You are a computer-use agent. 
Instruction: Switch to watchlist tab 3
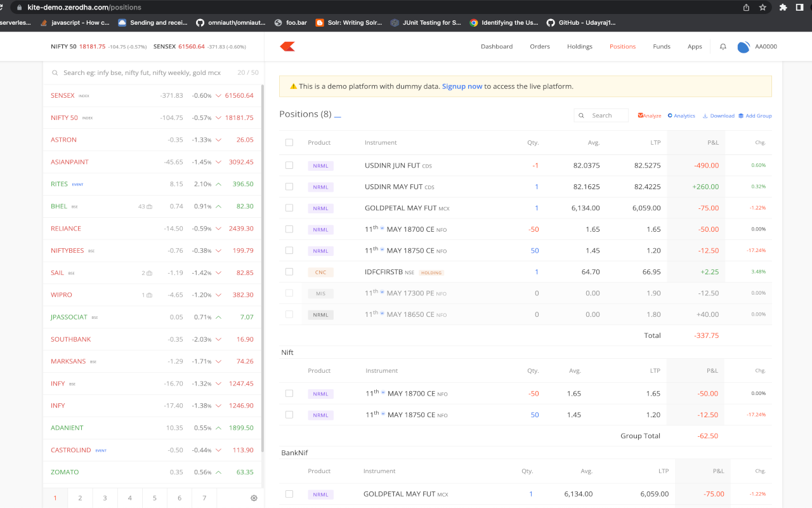(105, 498)
